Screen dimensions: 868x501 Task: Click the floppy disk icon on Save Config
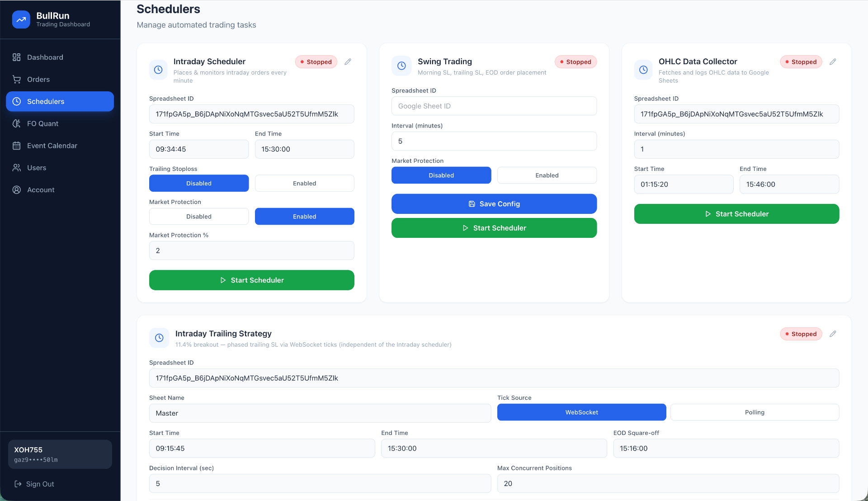[x=472, y=204]
